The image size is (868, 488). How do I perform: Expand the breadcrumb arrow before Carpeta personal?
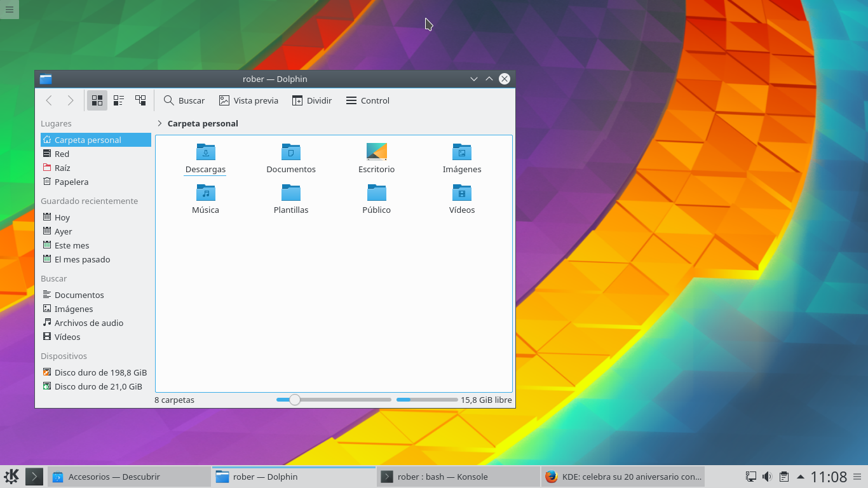(x=159, y=123)
